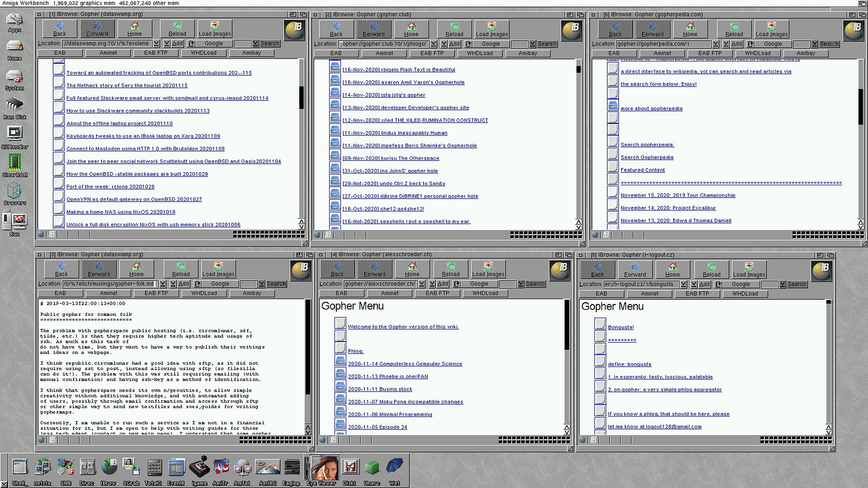This screenshot has width=868, height=488.
Task: Click the IB globe logo in i-logout.cz window
Action: click(821, 271)
